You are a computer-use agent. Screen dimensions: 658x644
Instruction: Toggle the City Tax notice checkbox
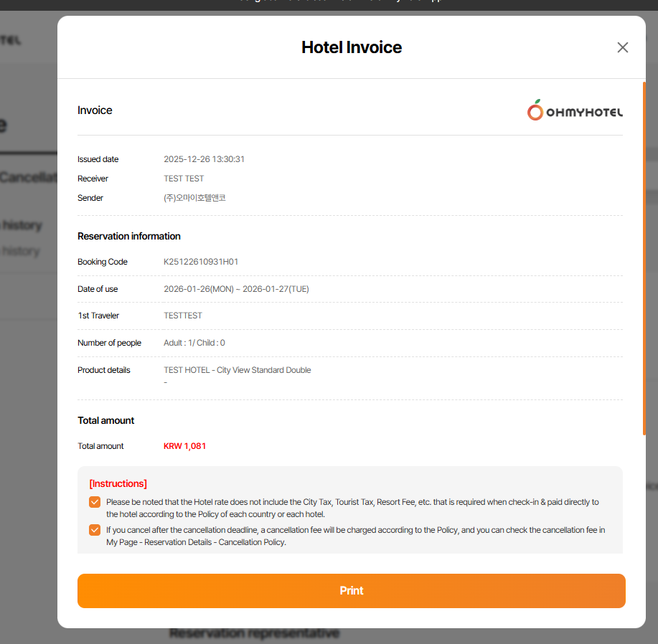click(x=95, y=502)
